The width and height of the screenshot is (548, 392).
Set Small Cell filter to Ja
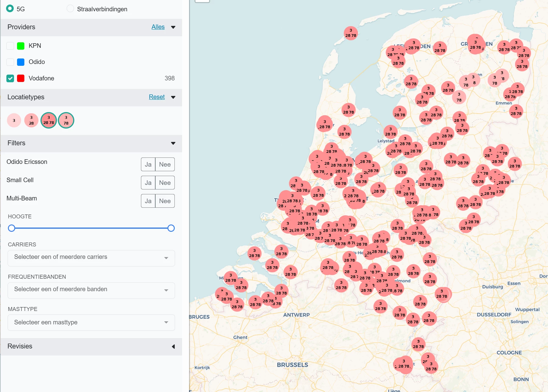[x=148, y=183]
